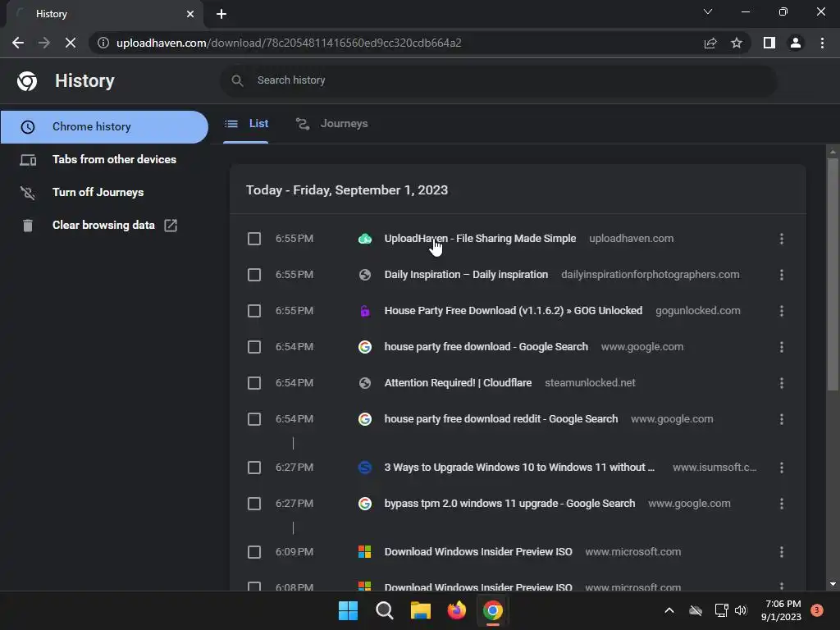Open actions menu for GOG Unlocked entry
The width and height of the screenshot is (840, 630).
click(782, 311)
